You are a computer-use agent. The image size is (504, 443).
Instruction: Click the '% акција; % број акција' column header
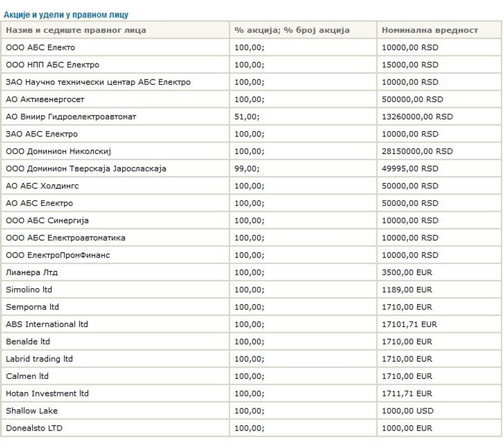pos(292,30)
